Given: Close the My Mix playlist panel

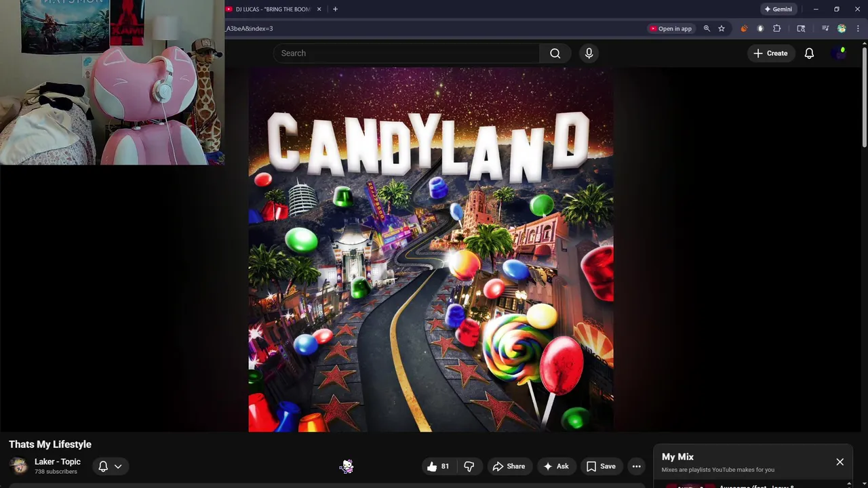Looking at the screenshot, I should [x=840, y=462].
